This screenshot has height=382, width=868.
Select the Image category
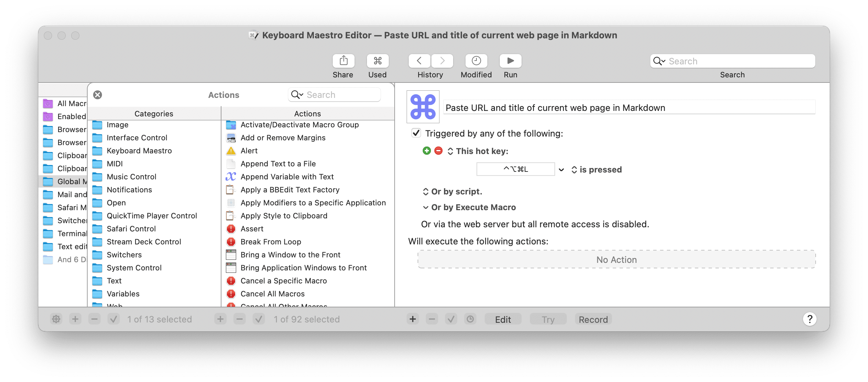[x=154, y=125]
